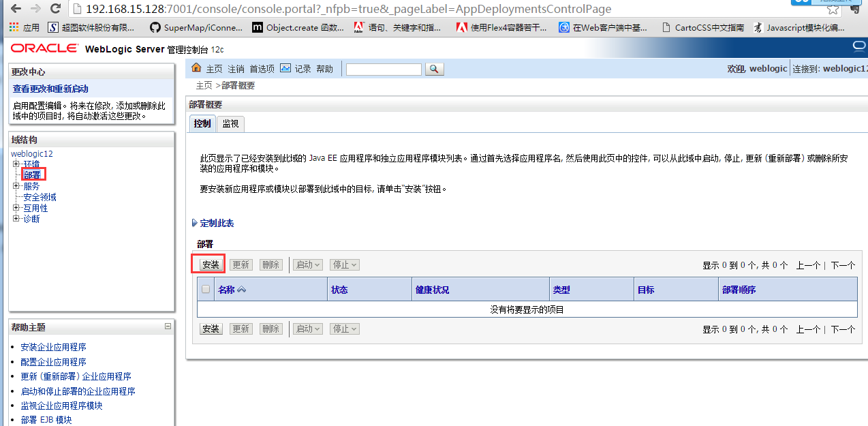Viewport: 868px width, 426px height.
Task: Click the 安装 button above the table
Action: pyautogui.click(x=211, y=264)
